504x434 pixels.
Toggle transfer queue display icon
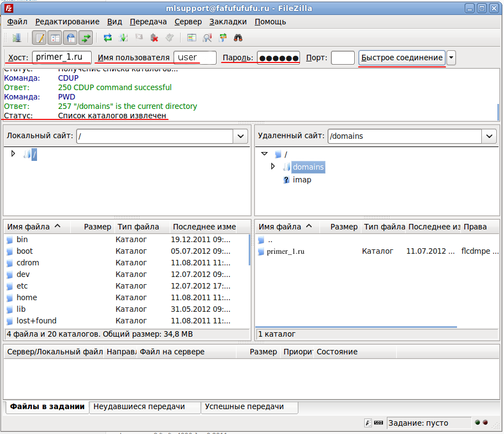86,38
